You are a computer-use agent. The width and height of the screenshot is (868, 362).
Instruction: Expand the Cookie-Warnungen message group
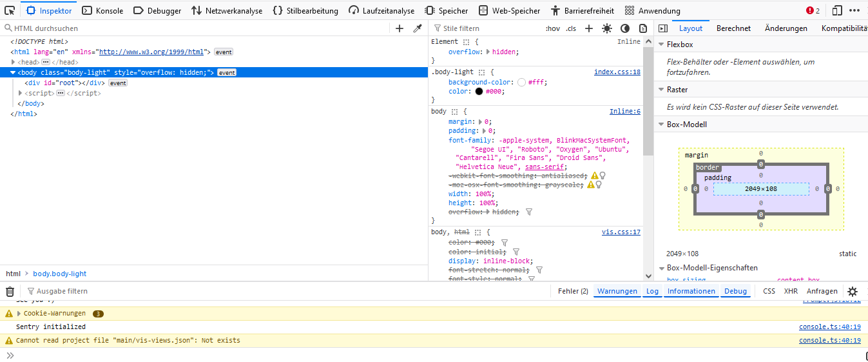(x=19, y=314)
